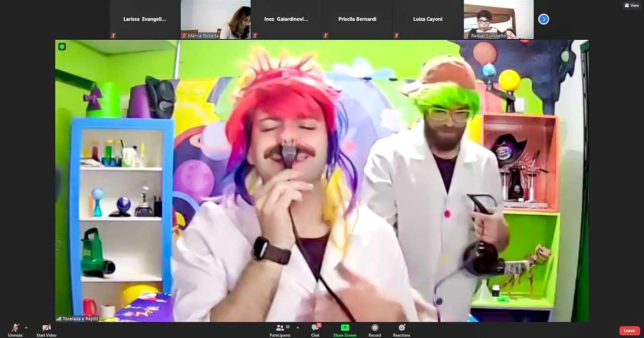Viewport: 644px width, 338px height.
Task: Expand audio options arrow beside Unmute
Action: point(26,327)
